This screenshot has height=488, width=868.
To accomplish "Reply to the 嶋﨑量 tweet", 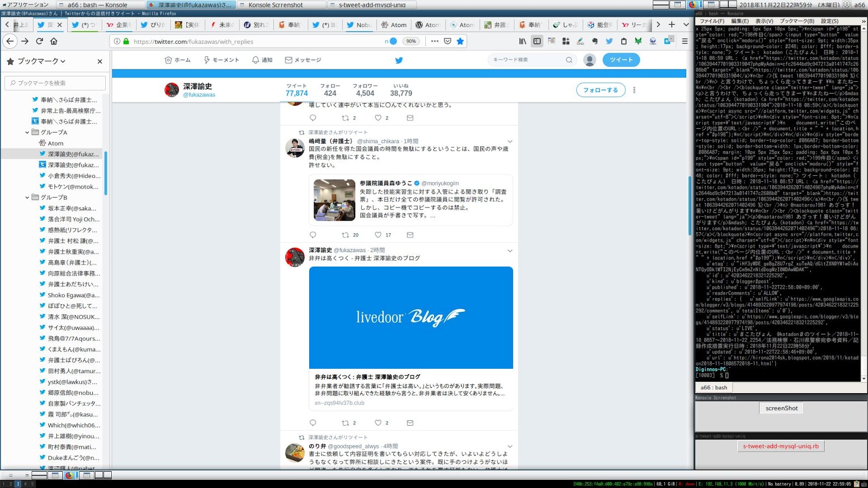I will 312,235.
